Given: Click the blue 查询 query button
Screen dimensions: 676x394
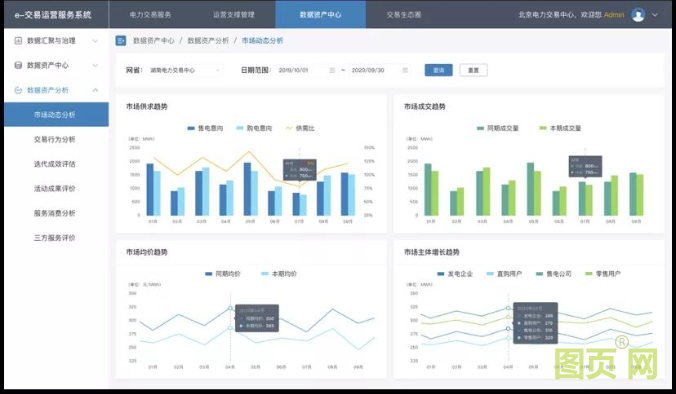Looking at the screenshot, I should point(438,70).
